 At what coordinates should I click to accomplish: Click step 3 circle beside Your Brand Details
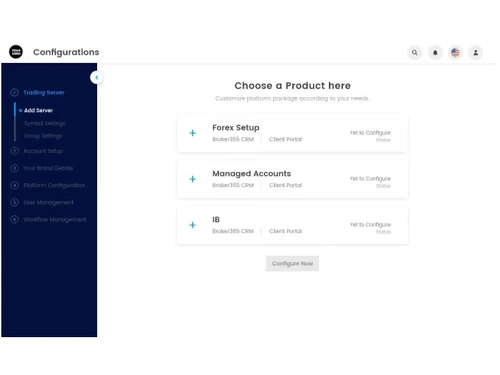point(14,168)
